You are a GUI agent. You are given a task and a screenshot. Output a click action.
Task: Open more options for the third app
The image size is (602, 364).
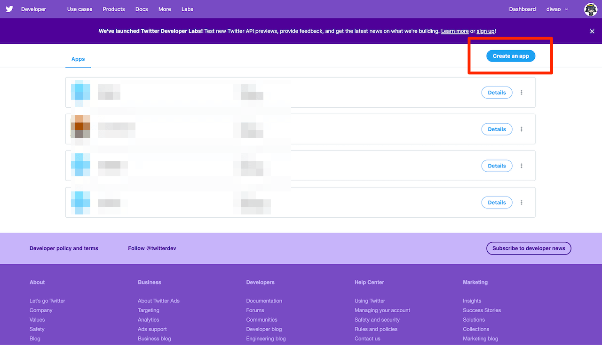point(522,166)
